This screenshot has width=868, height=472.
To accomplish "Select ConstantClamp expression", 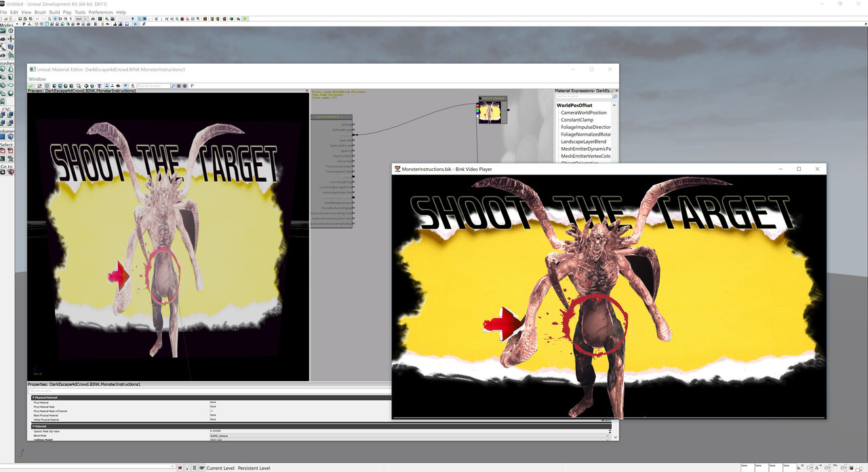I will pyautogui.click(x=577, y=120).
